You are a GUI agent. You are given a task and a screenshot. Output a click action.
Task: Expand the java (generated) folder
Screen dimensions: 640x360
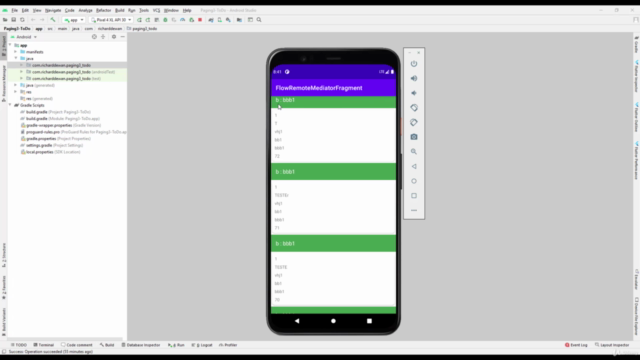pos(16,85)
